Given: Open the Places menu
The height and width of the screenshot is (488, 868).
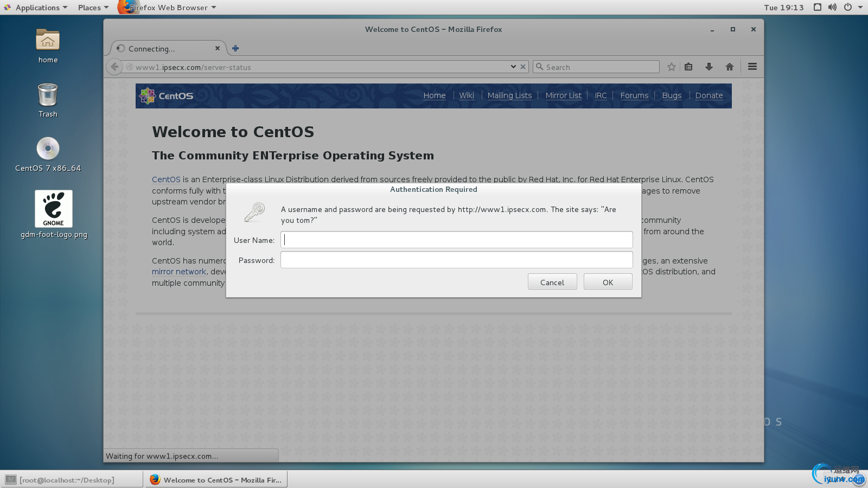Looking at the screenshot, I should 93,8.
